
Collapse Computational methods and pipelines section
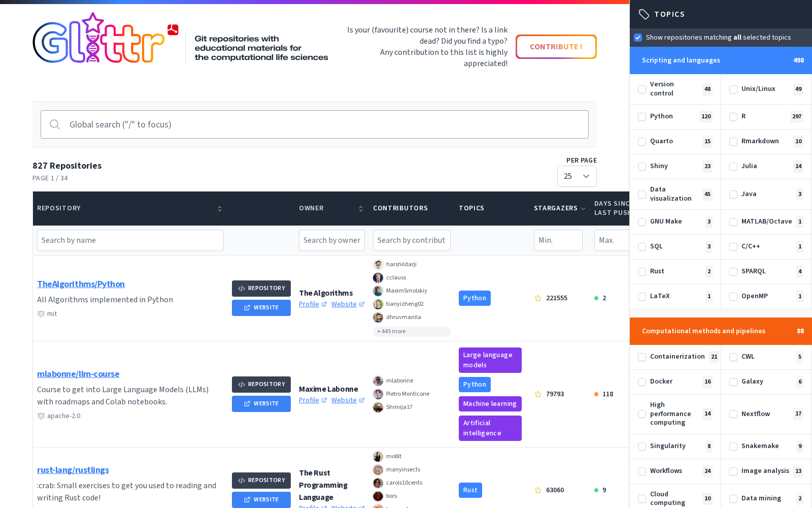(x=721, y=331)
